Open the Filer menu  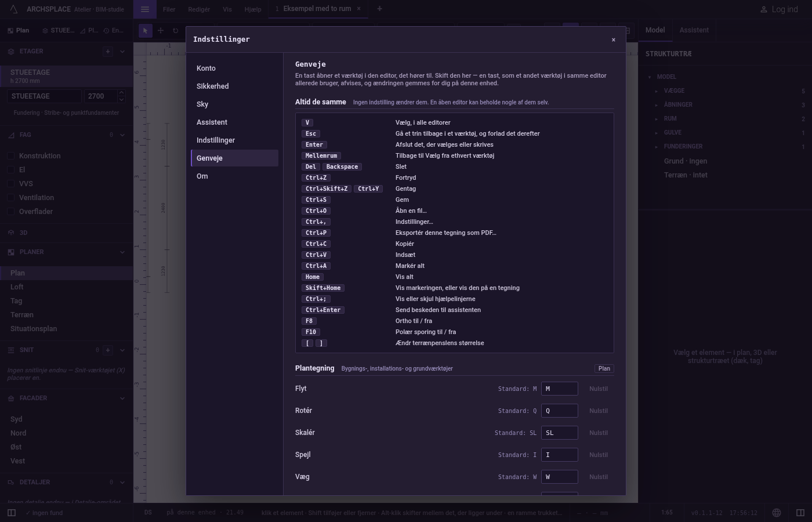pyautogui.click(x=169, y=9)
